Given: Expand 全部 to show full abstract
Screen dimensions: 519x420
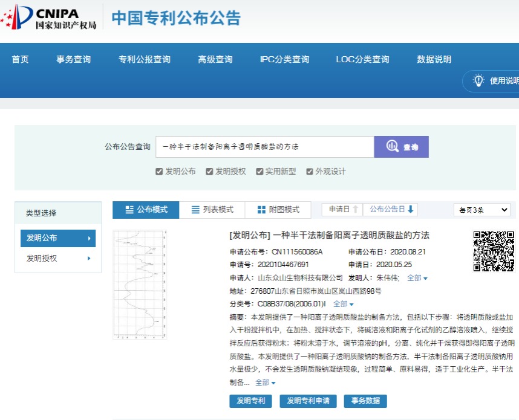Looking at the screenshot, I should [x=265, y=383].
